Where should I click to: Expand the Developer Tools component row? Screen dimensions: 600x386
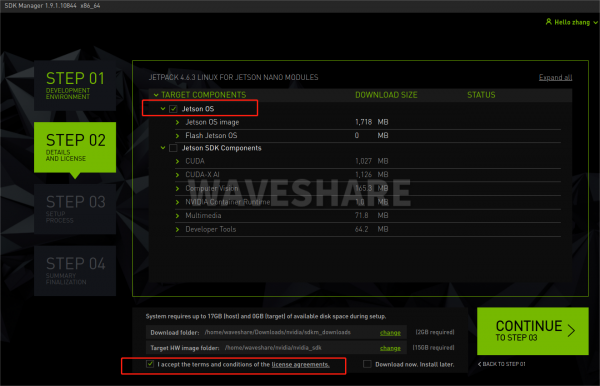(x=177, y=230)
